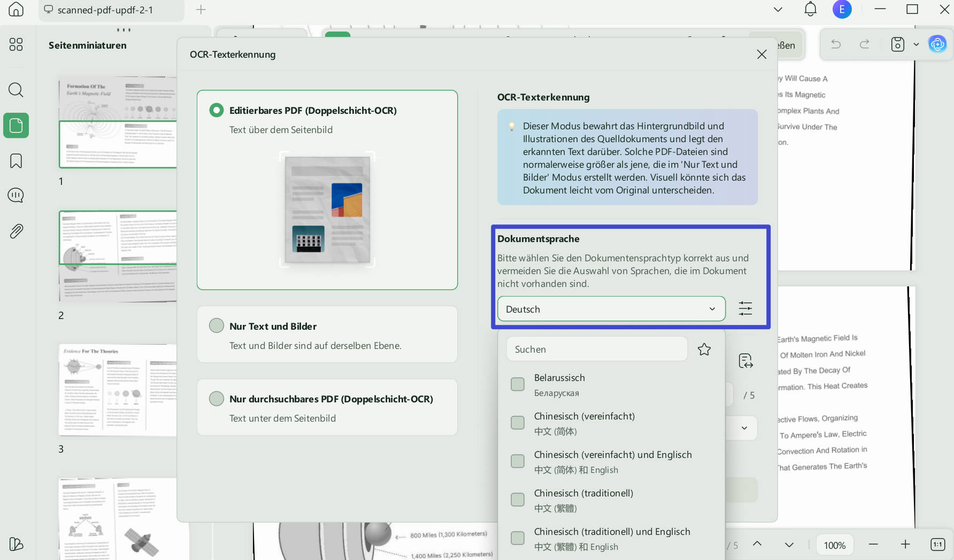
Task: Click the Seitenminiaturen panel heading
Action: pos(88,45)
